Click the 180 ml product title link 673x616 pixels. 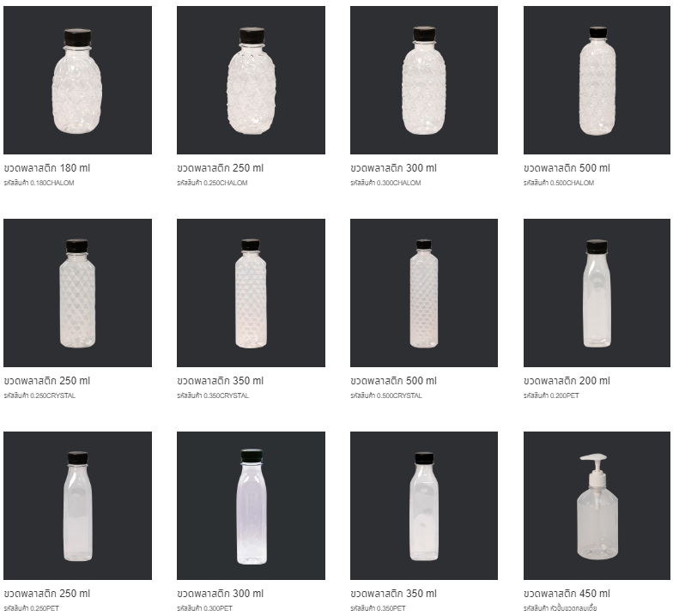coord(46,168)
